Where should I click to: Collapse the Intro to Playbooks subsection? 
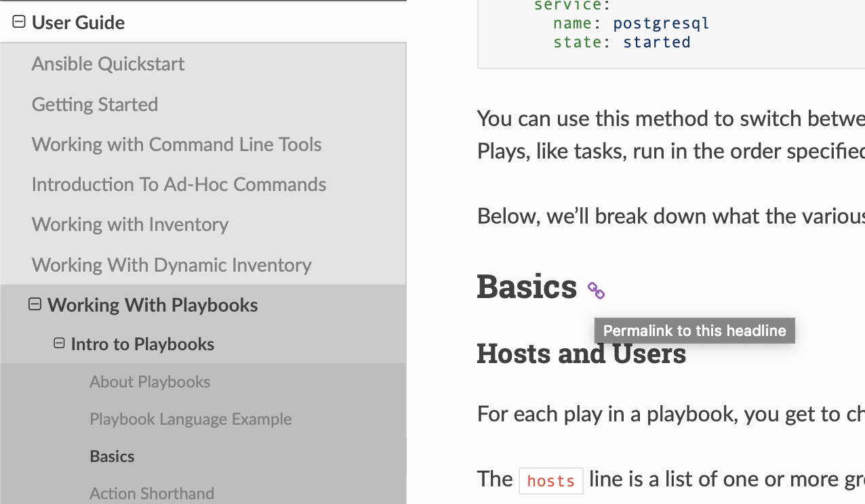pos(58,343)
